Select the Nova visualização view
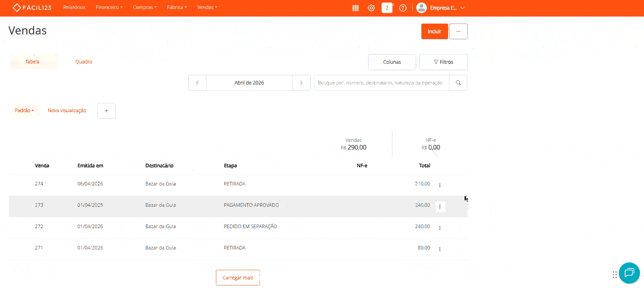The image size is (644, 288). tap(67, 111)
